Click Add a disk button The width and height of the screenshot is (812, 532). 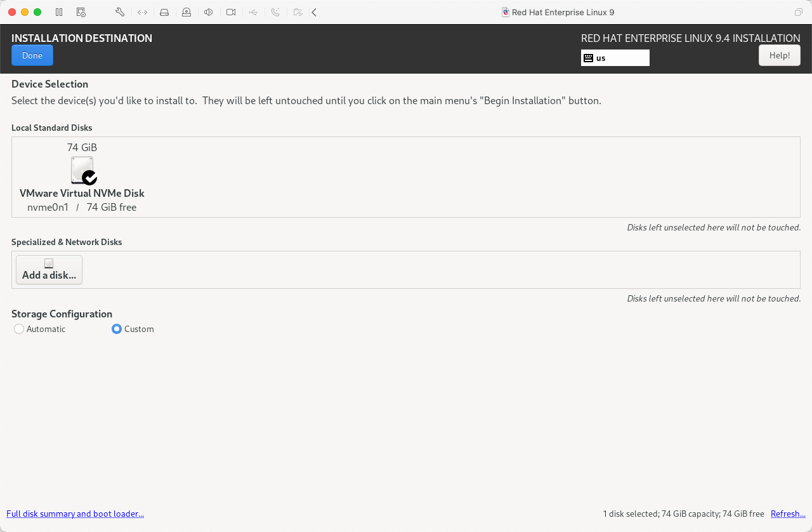coord(49,270)
